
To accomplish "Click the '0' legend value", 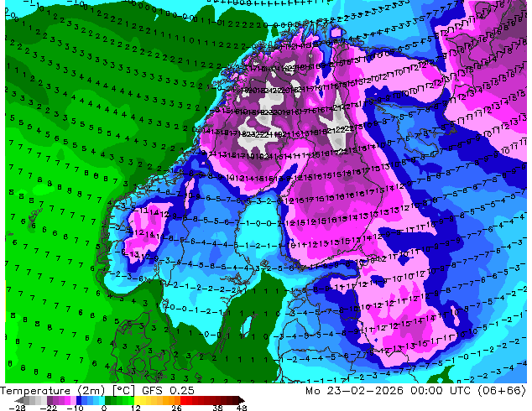I will [104, 408].
